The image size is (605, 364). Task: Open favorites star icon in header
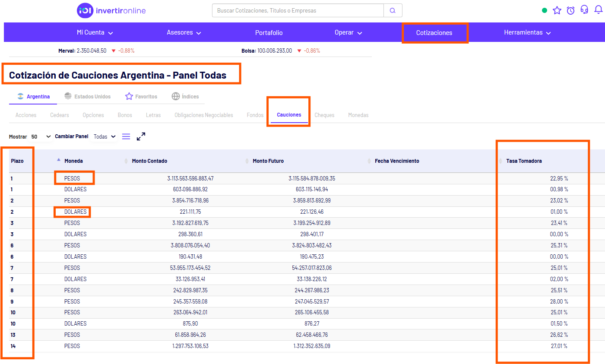pyautogui.click(x=557, y=10)
